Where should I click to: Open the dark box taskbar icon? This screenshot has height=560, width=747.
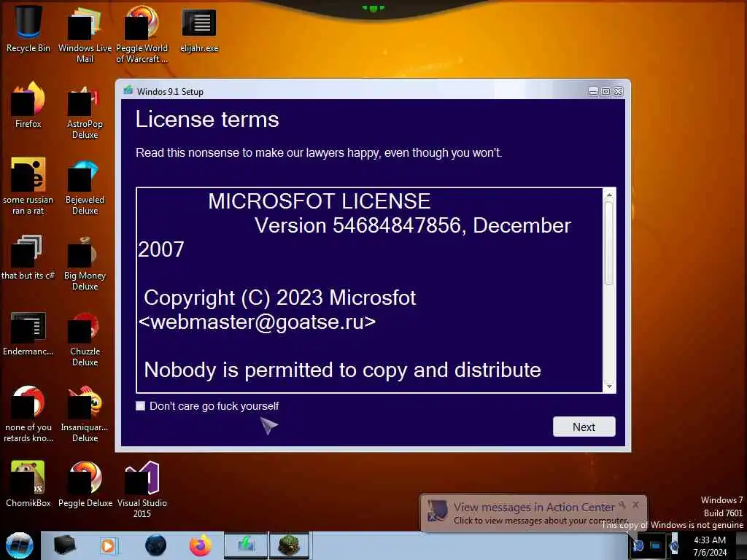pos(65,545)
